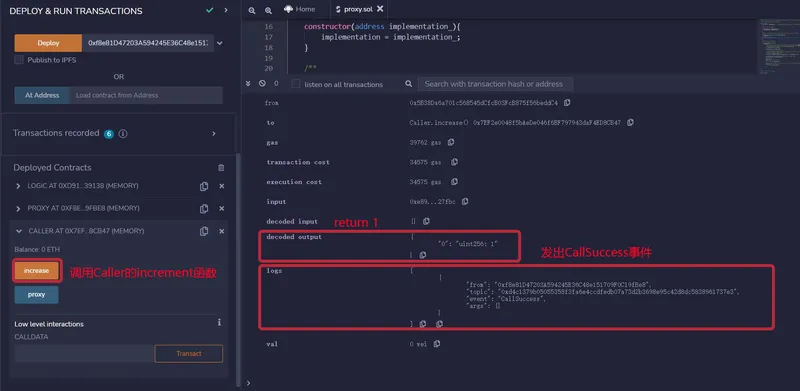Click the CALLDATA input field
800x391 pixels.
(84, 354)
